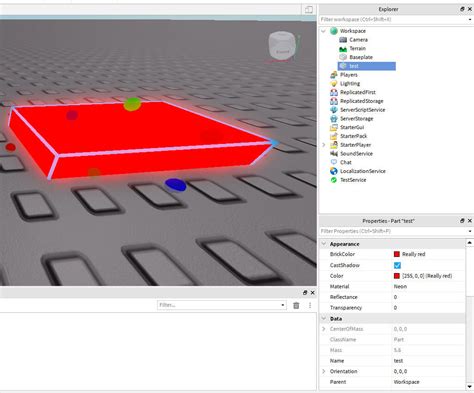Undock the Explorer panel
The height and width of the screenshot is (393, 474).
[x=462, y=9]
